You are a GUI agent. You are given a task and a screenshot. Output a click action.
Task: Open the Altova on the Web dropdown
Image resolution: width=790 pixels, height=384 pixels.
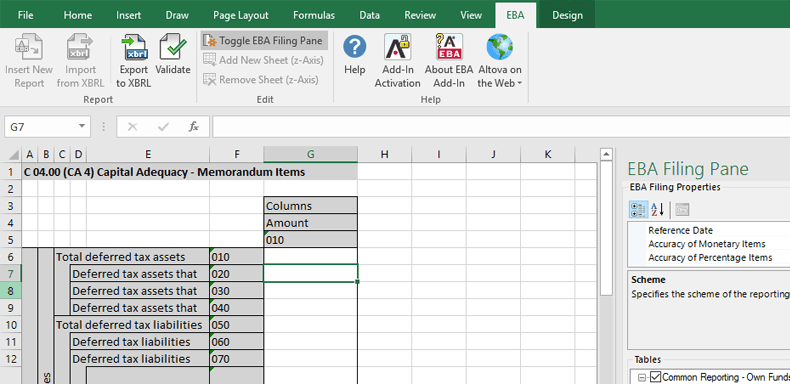500,60
